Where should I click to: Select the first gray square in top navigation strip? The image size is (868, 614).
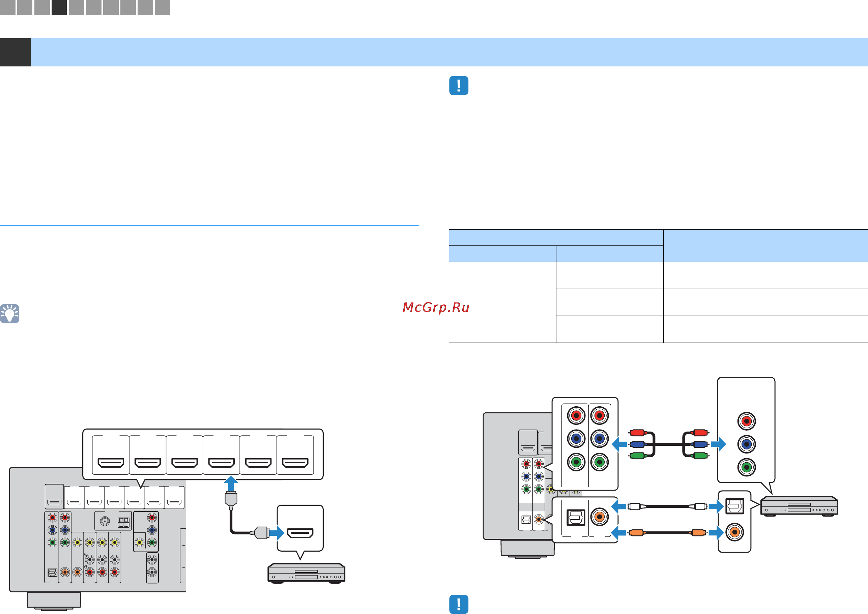coord(7,7)
